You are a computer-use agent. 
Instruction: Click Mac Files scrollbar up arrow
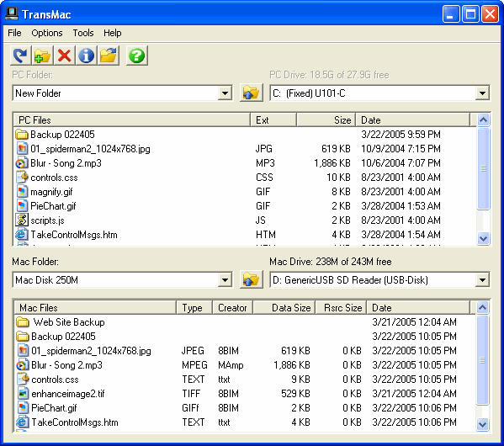483,308
